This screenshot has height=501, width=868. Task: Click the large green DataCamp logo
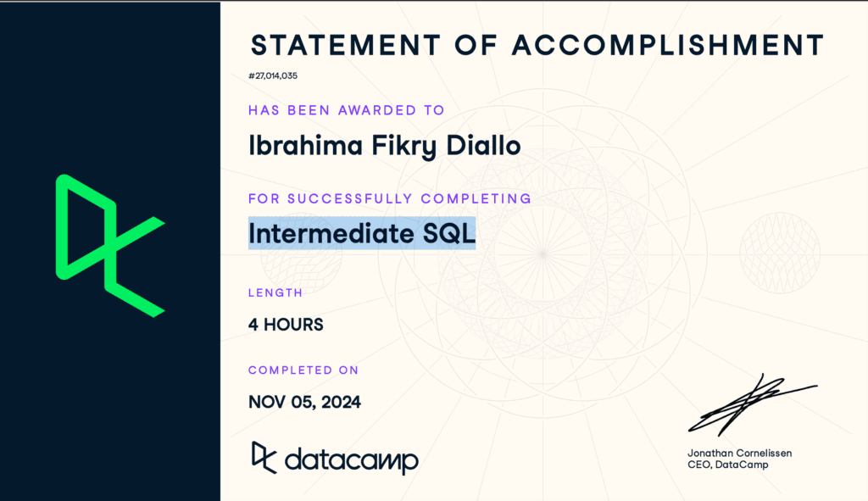coord(109,246)
